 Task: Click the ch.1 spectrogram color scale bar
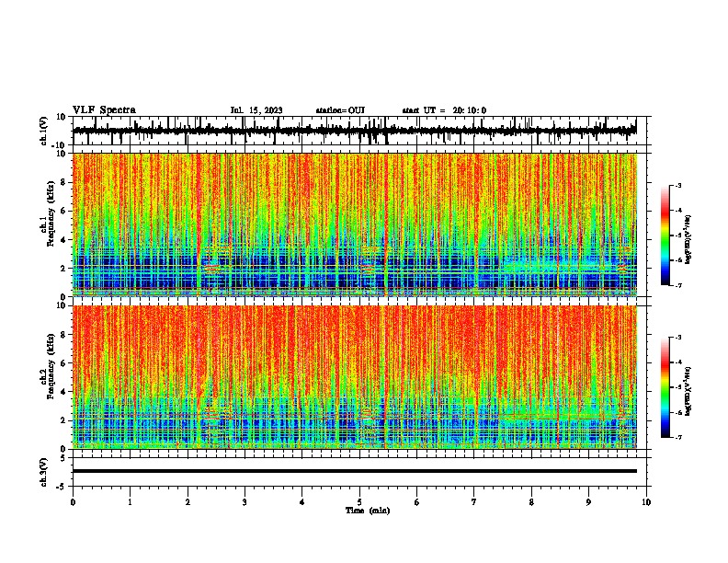(x=665, y=236)
